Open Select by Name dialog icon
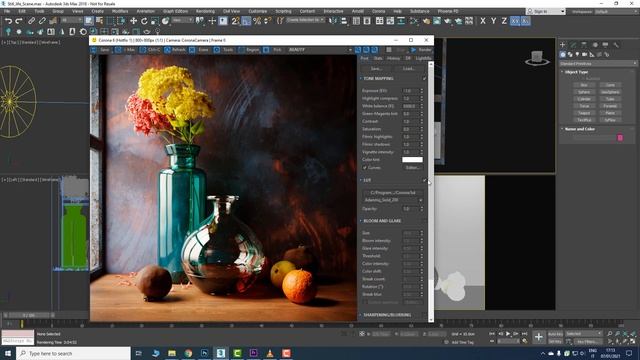This screenshot has width=640, height=360. click(99, 21)
